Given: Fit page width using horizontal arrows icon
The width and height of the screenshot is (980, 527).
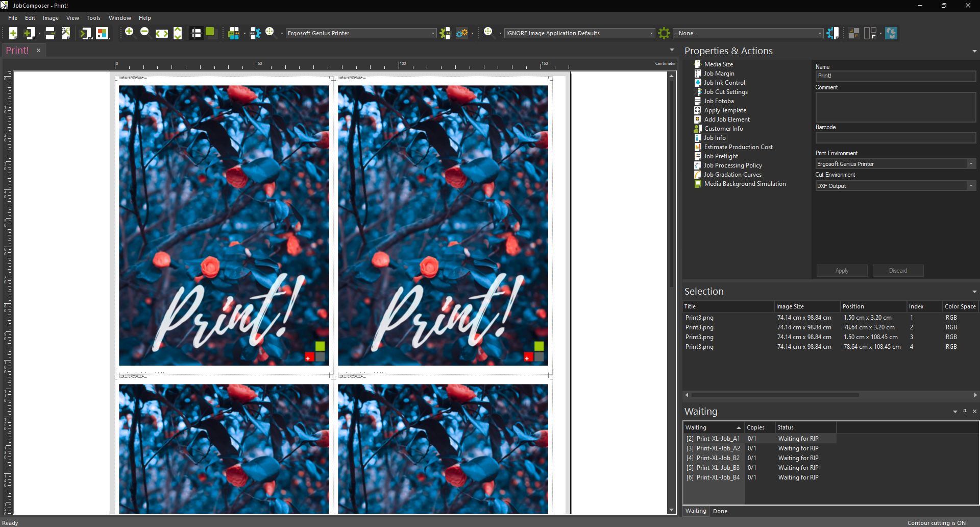Looking at the screenshot, I should pyautogui.click(x=162, y=33).
